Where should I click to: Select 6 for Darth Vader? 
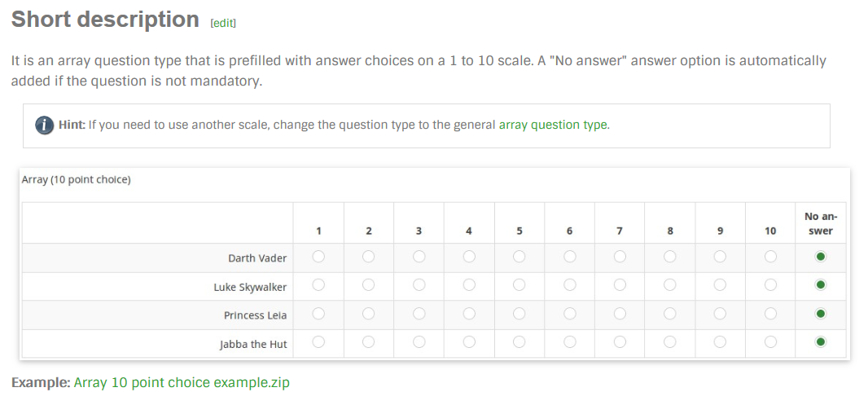coord(570,257)
